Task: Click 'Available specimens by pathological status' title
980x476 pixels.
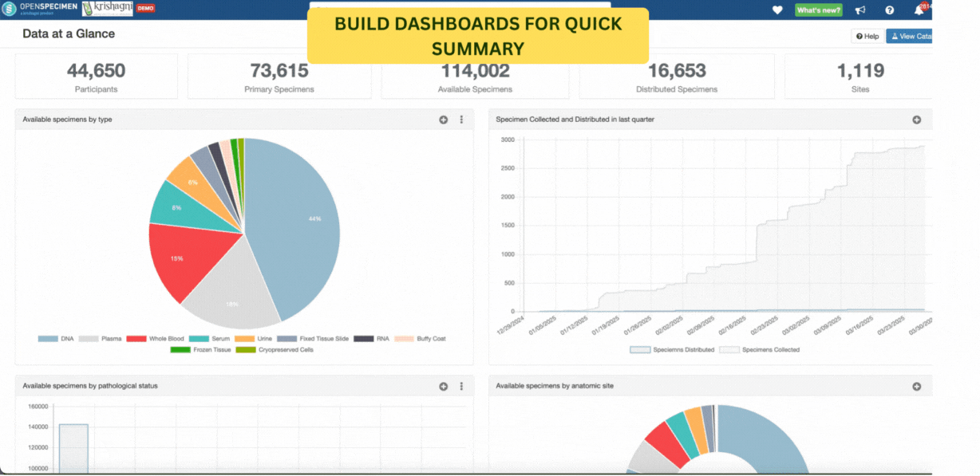Action: coord(90,386)
